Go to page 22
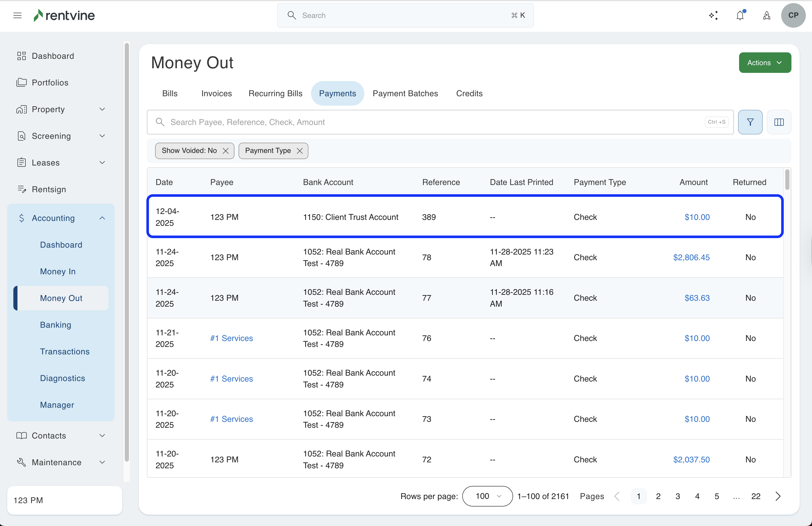 tap(755, 496)
